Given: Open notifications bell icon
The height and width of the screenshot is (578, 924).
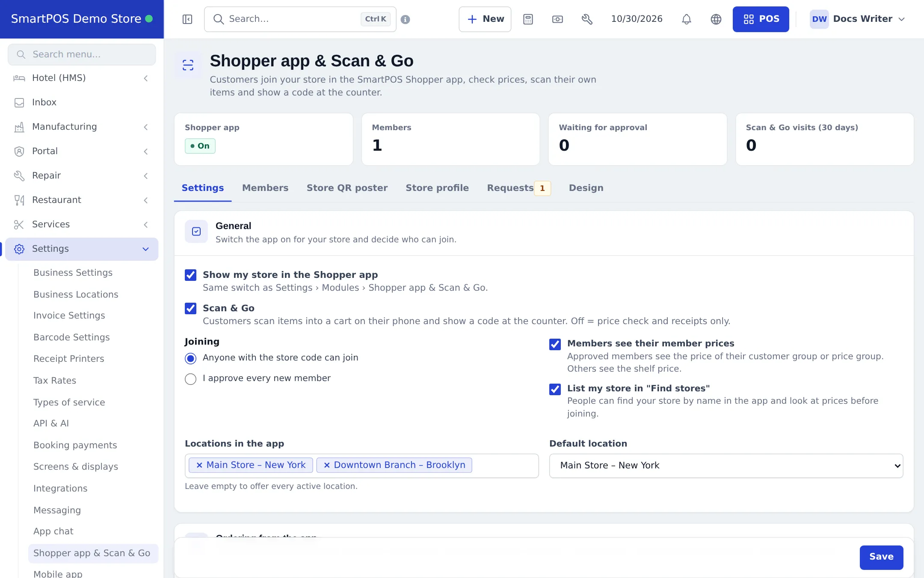Looking at the screenshot, I should [687, 19].
